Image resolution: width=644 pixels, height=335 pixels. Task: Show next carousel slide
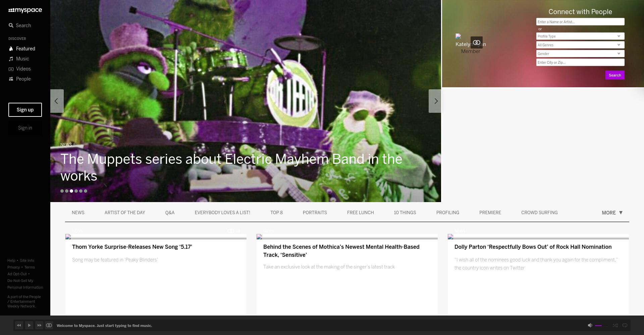435,101
